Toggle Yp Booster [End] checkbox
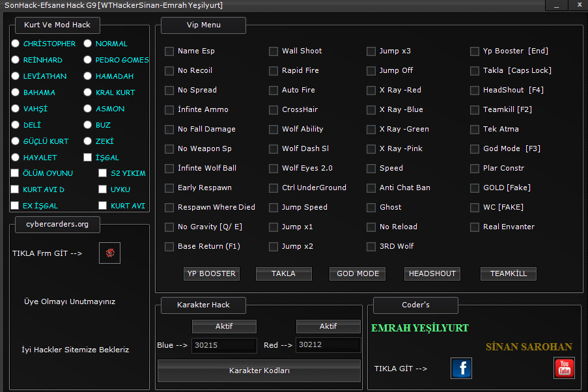 (x=475, y=51)
